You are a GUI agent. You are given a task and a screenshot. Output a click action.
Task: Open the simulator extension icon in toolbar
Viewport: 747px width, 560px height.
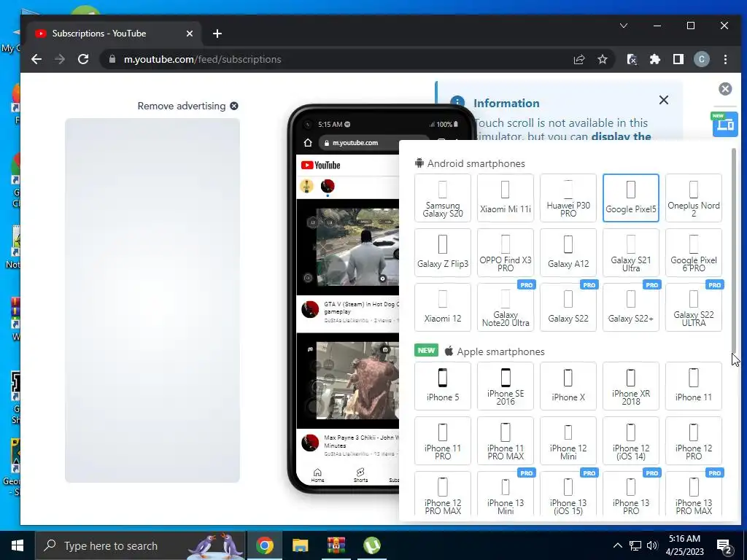click(x=632, y=59)
